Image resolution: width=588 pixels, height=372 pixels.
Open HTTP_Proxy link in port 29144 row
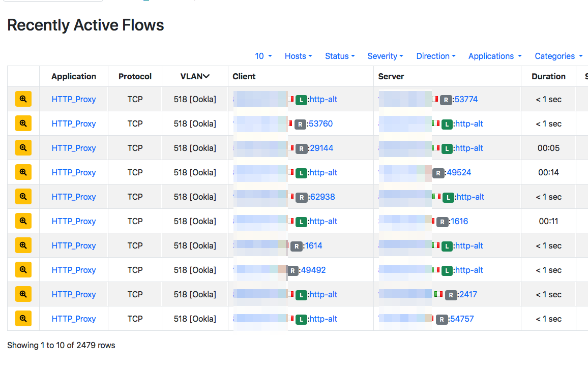pyautogui.click(x=73, y=148)
